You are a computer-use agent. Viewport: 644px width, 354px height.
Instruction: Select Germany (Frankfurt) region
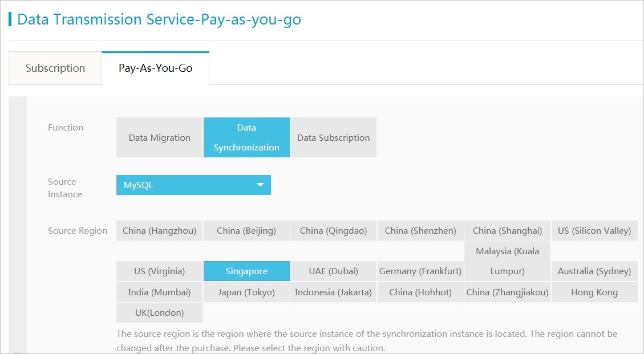pyautogui.click(x=420, y=271)
